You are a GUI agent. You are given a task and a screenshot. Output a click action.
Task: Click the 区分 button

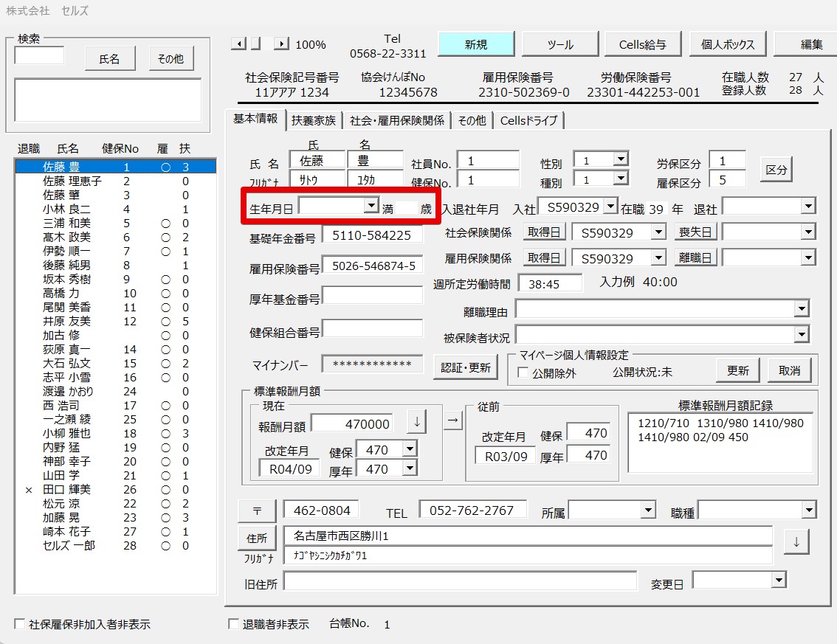pos(776,170)
